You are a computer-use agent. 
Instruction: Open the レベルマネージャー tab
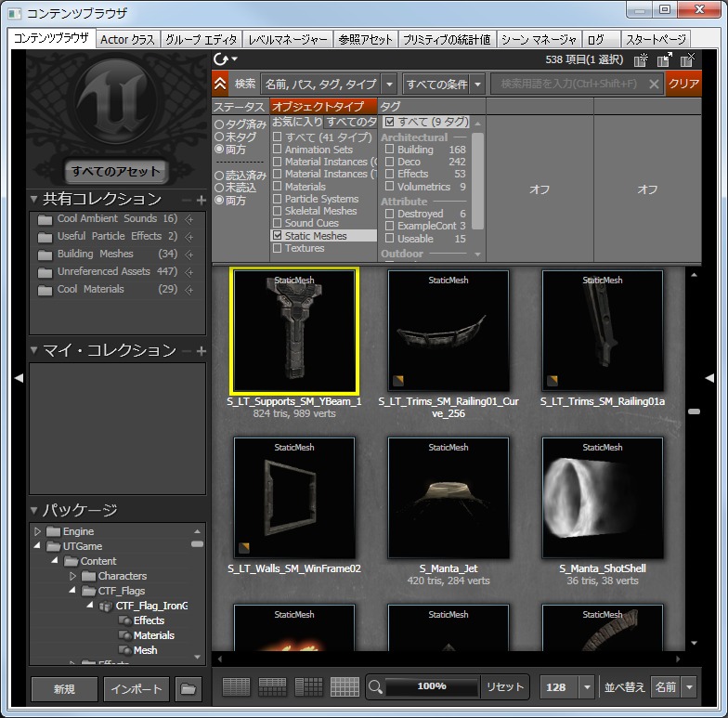click(x=287, y=40)
